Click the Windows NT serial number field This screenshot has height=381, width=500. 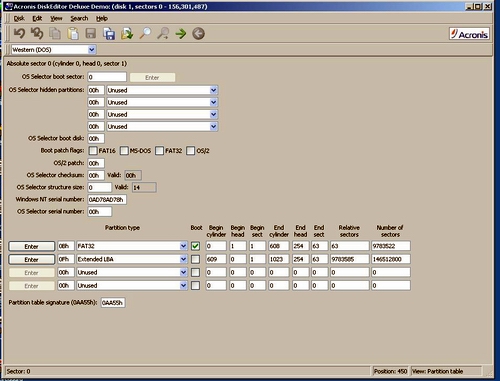click(107, 200)
